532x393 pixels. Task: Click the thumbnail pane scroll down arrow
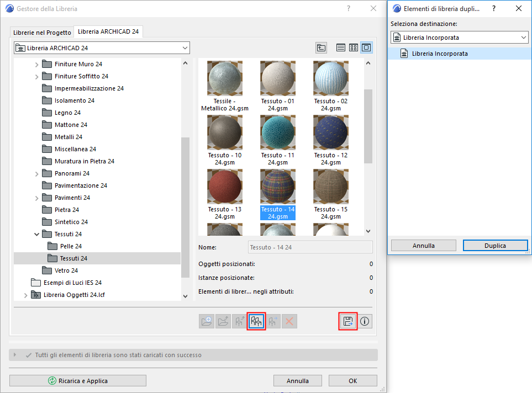368,231
